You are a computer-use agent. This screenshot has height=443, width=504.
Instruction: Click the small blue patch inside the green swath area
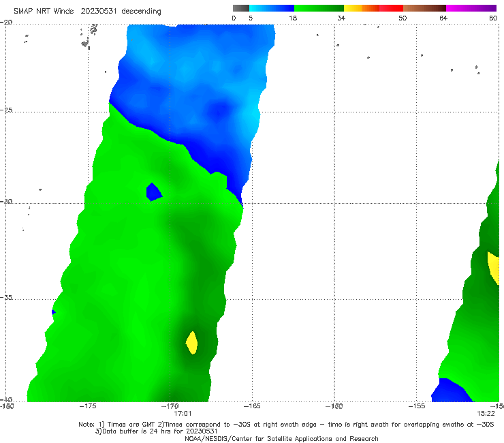[154, 192]
